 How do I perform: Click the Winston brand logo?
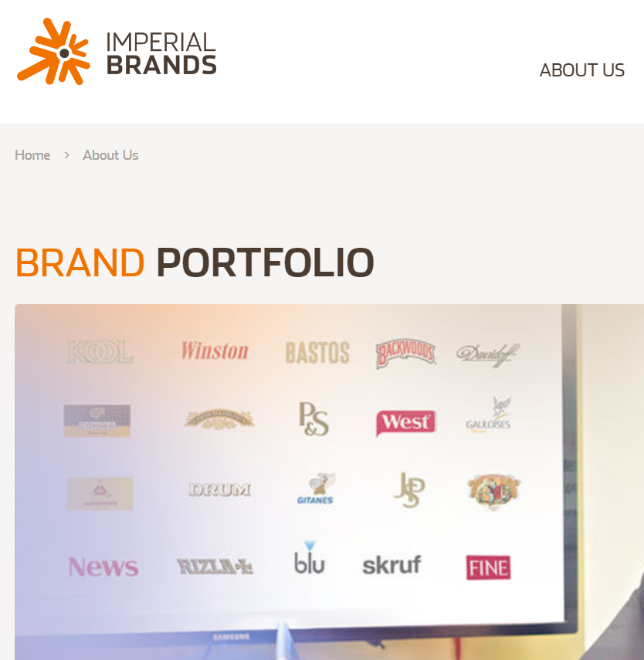click(x=215, y=351)
